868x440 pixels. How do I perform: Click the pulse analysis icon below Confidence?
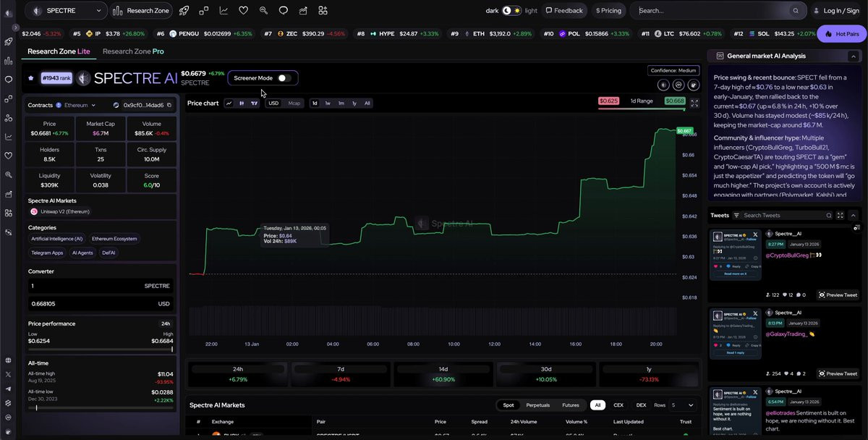coord(678,85)
